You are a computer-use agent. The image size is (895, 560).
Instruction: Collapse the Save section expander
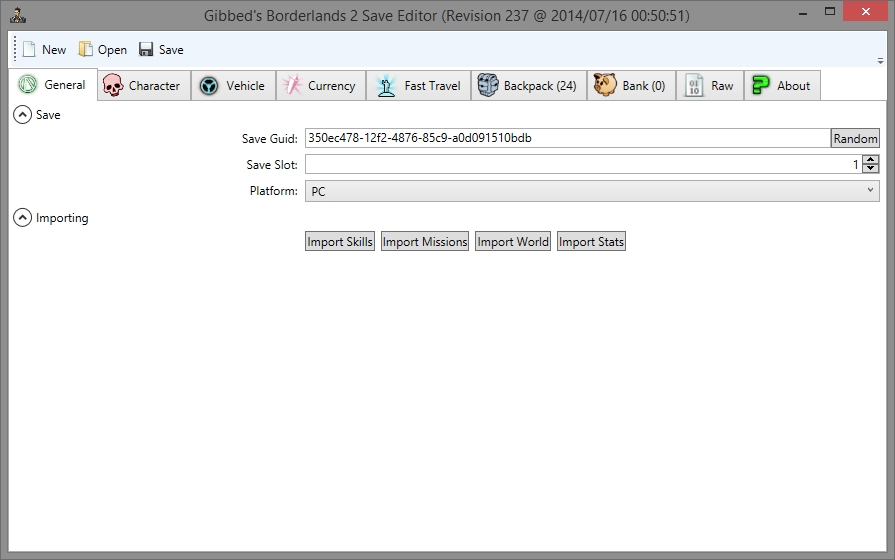coord(22,115)
